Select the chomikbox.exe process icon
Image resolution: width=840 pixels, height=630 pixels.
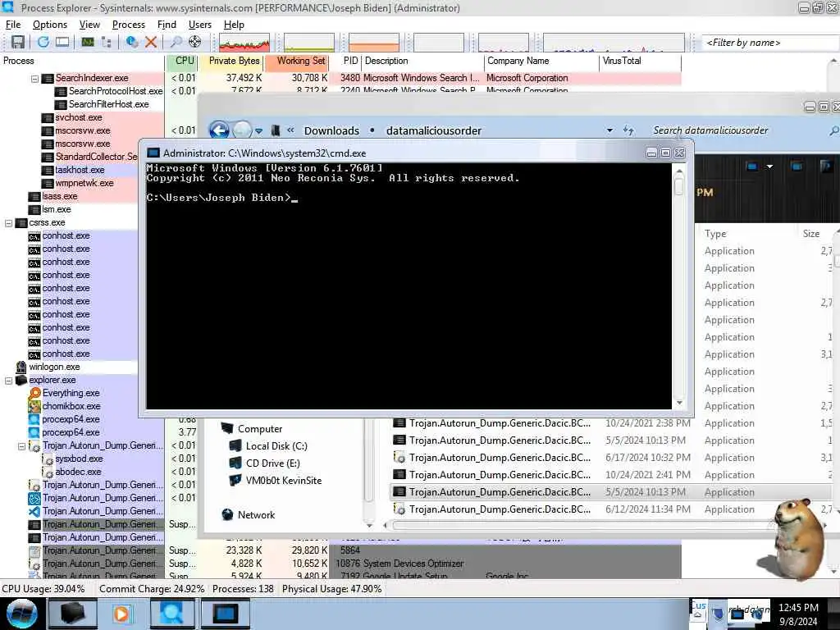point(34,406)
